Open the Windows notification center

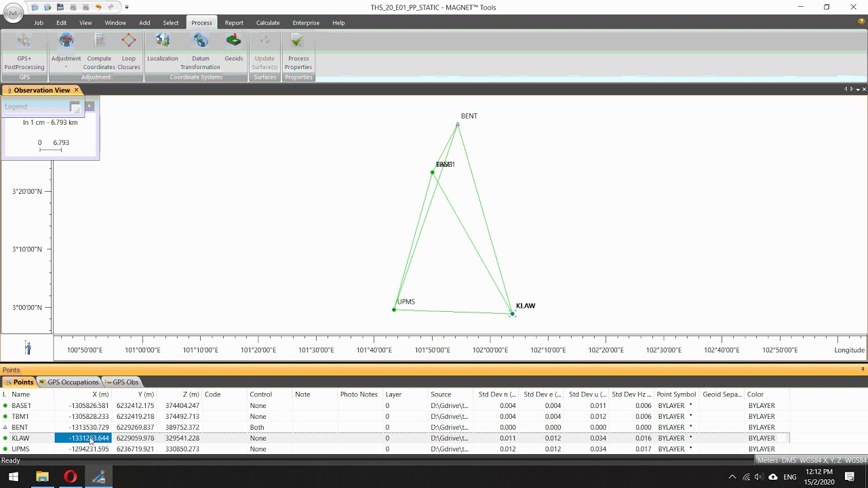[850, 476]
